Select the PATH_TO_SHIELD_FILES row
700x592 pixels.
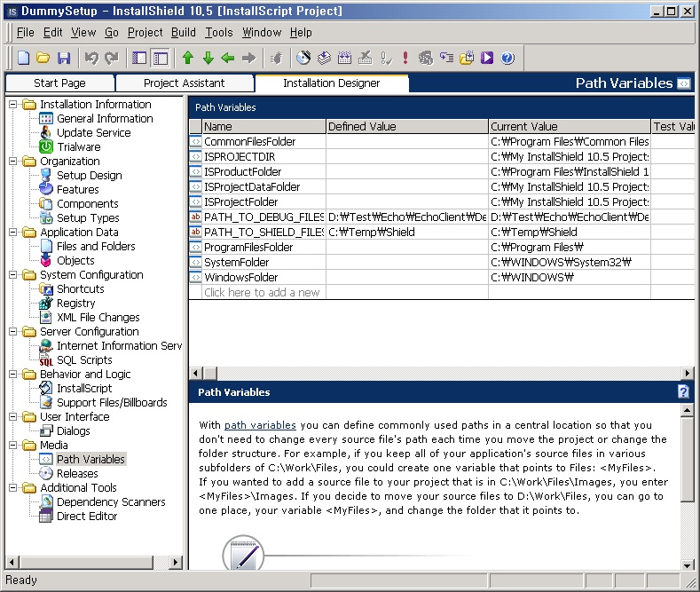point(442,233)
